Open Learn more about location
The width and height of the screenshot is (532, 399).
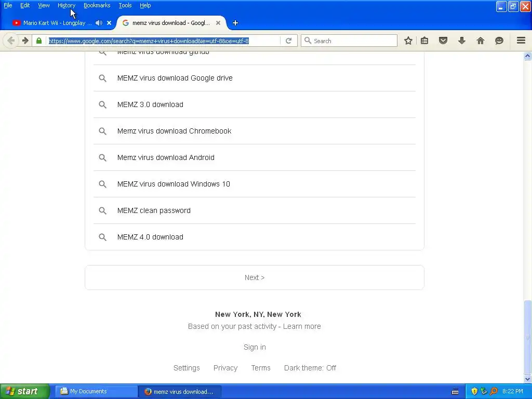coord(302,326)
